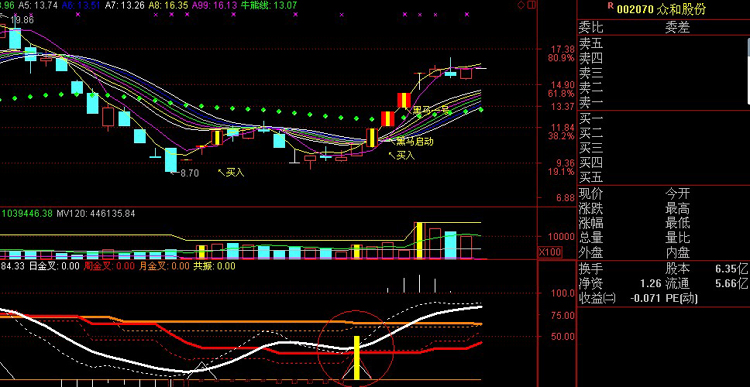This screenshot has height=387, width=750.
Task: Select the 卖五 order row
Action: point(663,44)
